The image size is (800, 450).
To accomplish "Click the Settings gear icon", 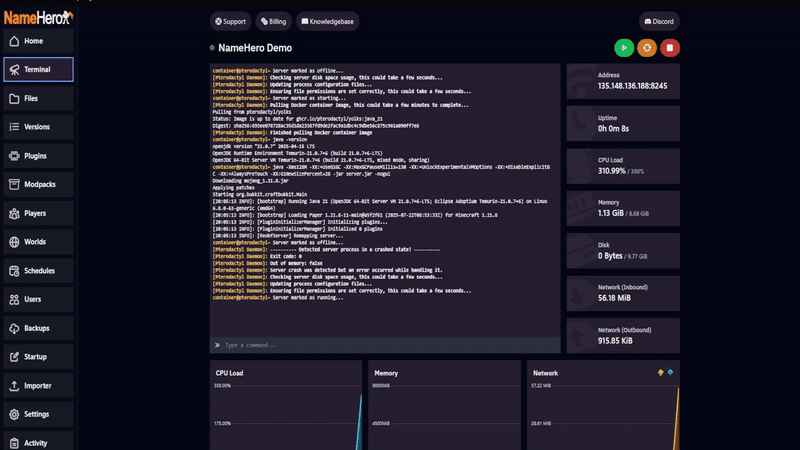I will point(14,414).
